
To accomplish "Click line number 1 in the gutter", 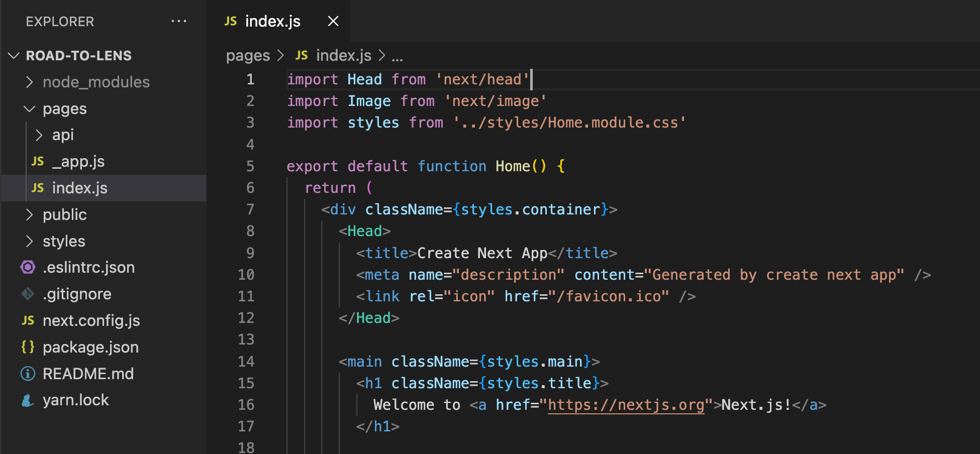I will click(x=250, y=79).
